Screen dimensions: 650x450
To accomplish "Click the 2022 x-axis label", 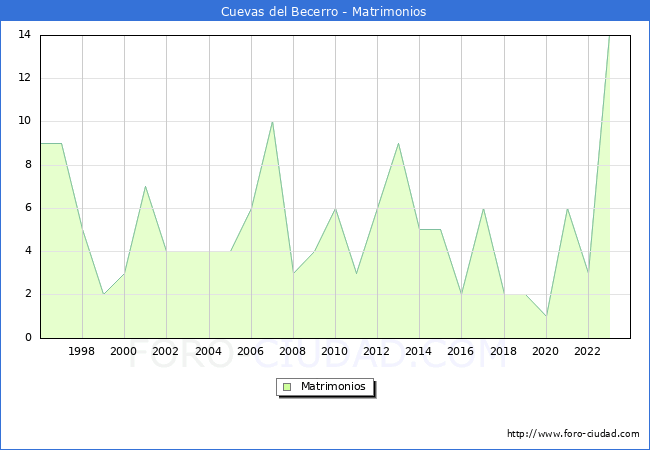I will [x=587, y=351].
